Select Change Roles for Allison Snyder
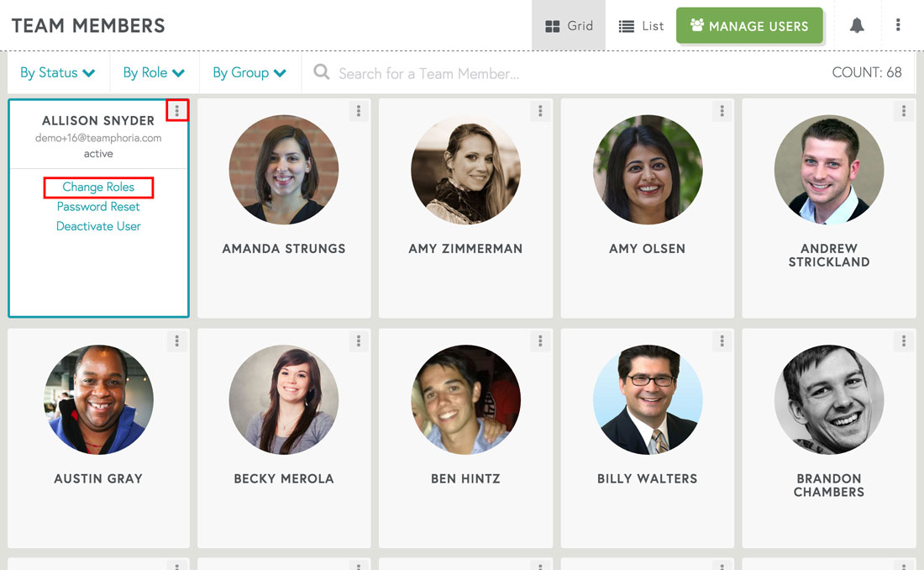 point(98,187)
